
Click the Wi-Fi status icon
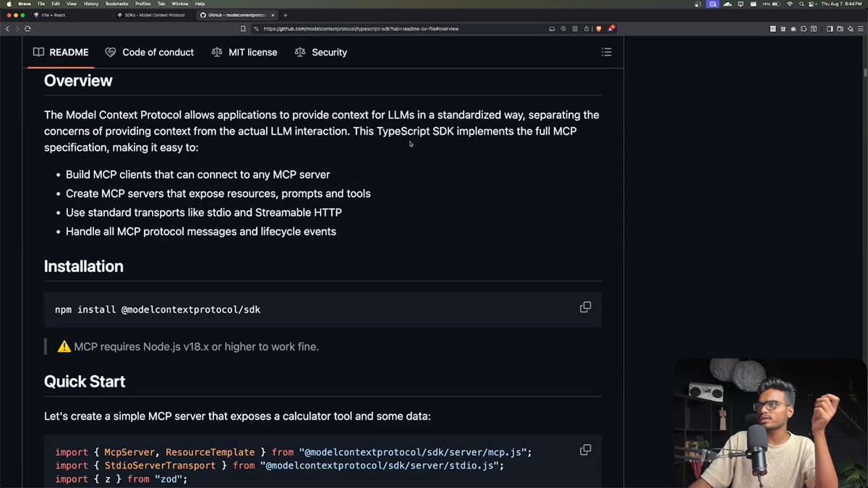tap(790, 4)
